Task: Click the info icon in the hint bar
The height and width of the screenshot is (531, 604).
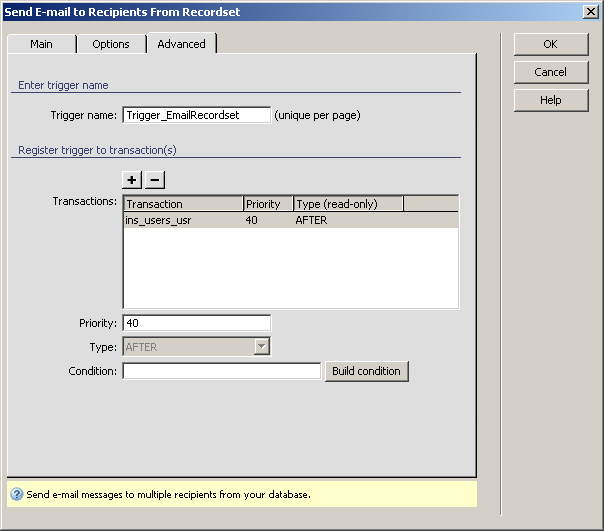Action: click(x=17, y=494)
